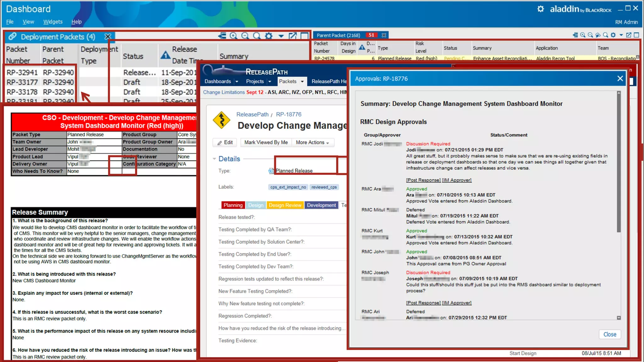
Task: Close the Parent Packet (2168) tab
Action: [384, 35]
